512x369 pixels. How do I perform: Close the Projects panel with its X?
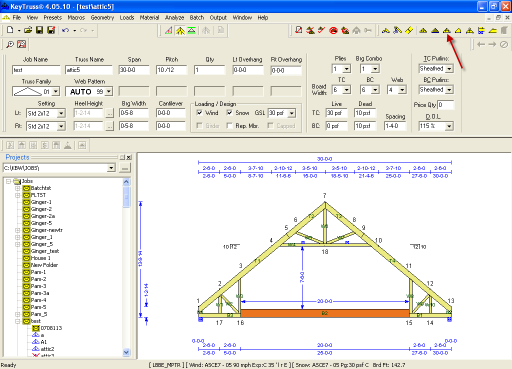[129, 157]
